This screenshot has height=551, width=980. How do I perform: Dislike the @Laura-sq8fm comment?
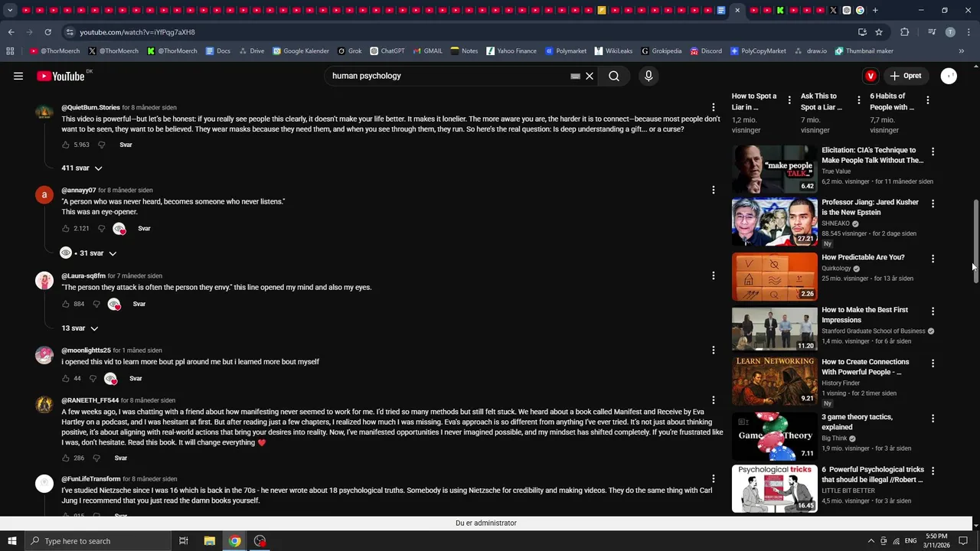(96, 304)
